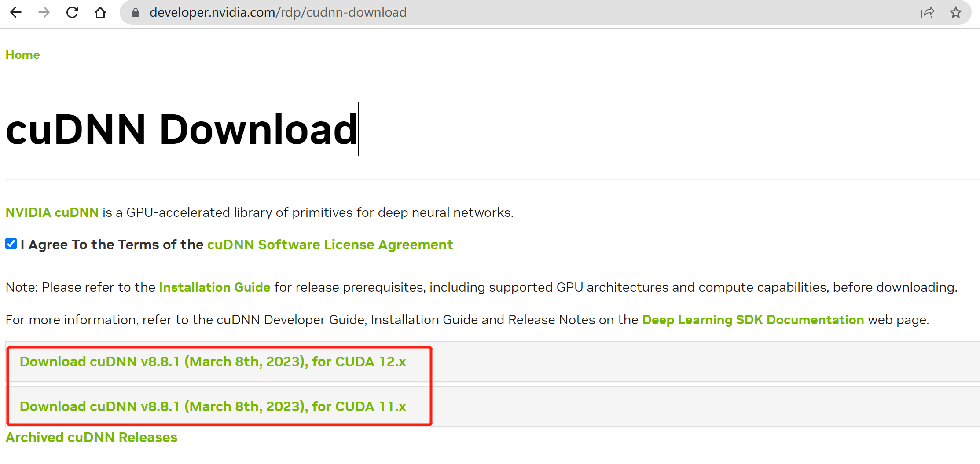Viewport: 980px width, 464px height.
Task: Click the cuDNN Download page heading
Action: [181, 129]
